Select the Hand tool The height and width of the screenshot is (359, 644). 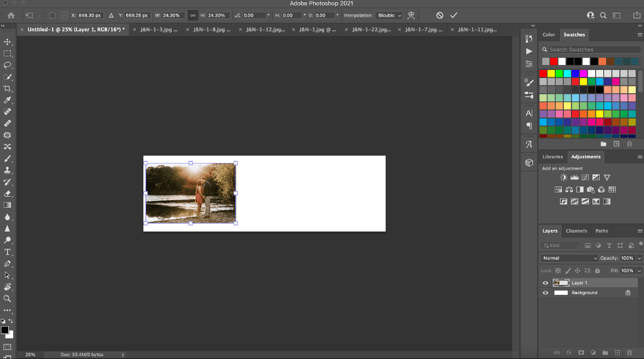coord(8,287)
